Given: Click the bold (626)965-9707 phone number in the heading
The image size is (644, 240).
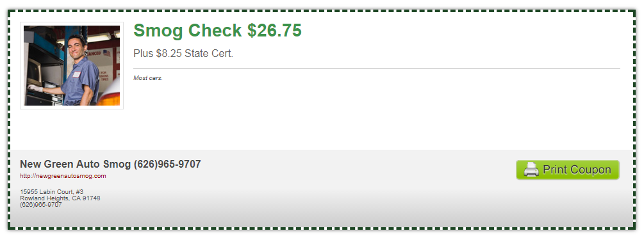Looking at the screenshot, I should [167, 164].
